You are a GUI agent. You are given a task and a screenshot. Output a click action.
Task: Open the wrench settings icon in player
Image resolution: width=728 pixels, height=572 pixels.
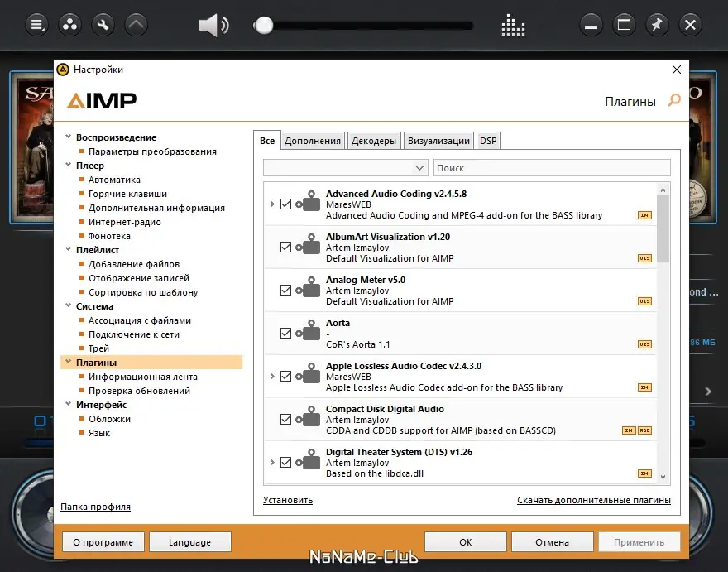click(103, 24)
